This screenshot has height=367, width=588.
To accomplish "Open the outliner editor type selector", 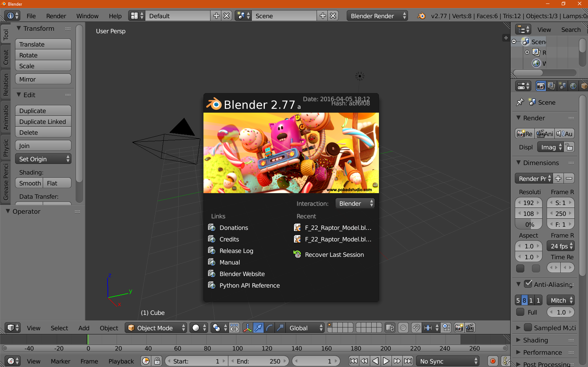I will pos(524,29).
